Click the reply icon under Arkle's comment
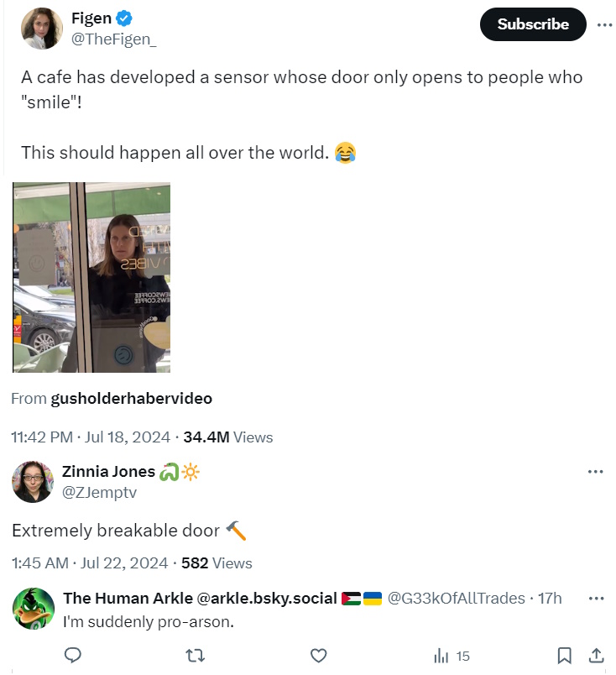This screenshot has height=675, width=616. [73, 655]
